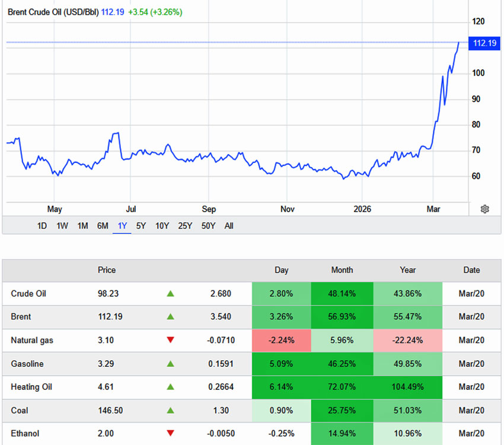Screen dimensions: 504x445
Task: Go to the Heating Oil link
Action: point(31,387)
